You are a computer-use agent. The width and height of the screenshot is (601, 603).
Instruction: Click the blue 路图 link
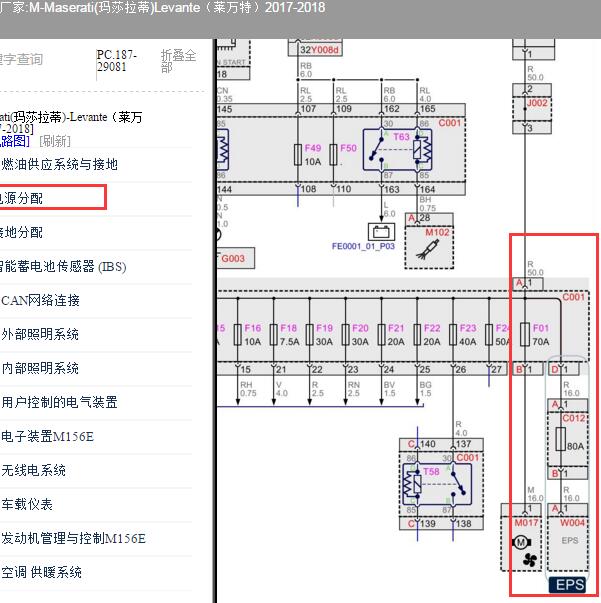tap(15, 141)
